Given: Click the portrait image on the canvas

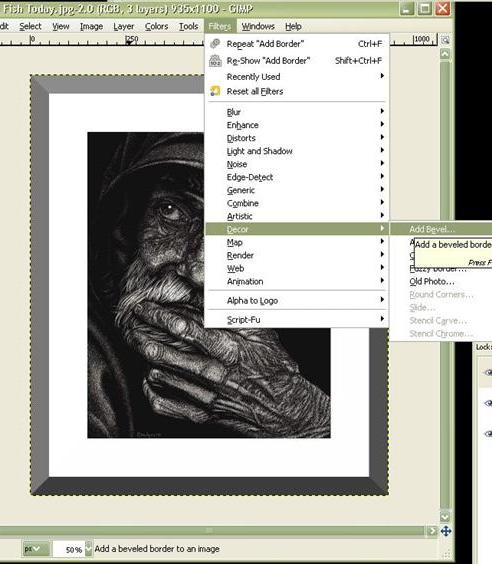Looking at the screenshot, I should (x=209, y=285).
